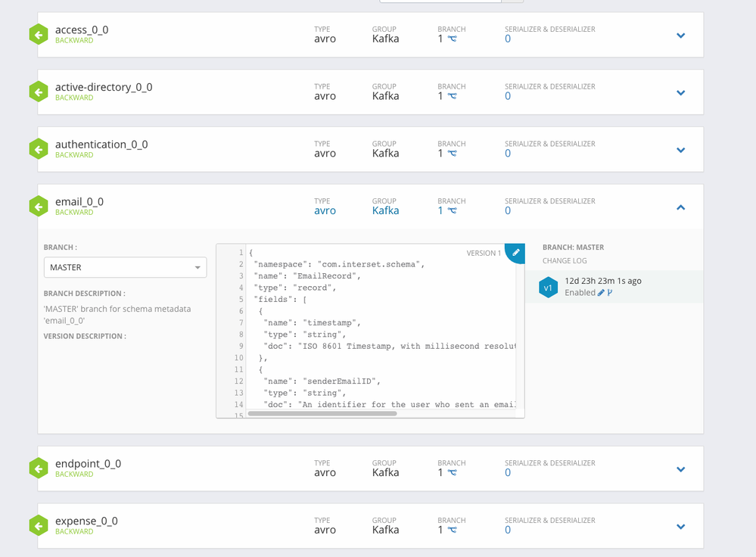Expand the access_0_0 schema row
Image resolution: width=756 pixels, height=557 pixels.
tap(681, 36)
